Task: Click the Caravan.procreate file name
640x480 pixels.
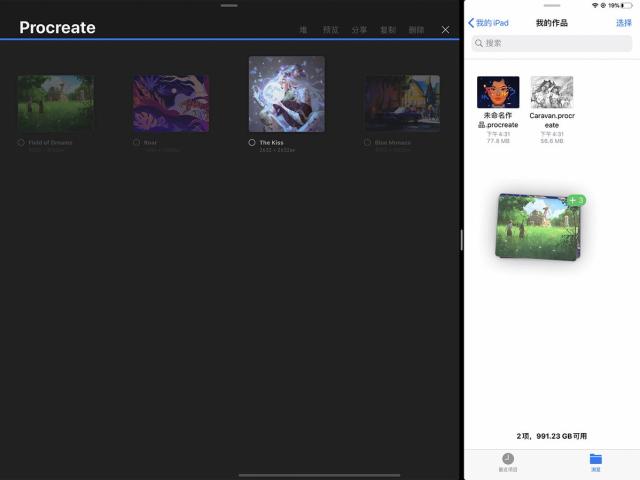Action: pos(552,120)
